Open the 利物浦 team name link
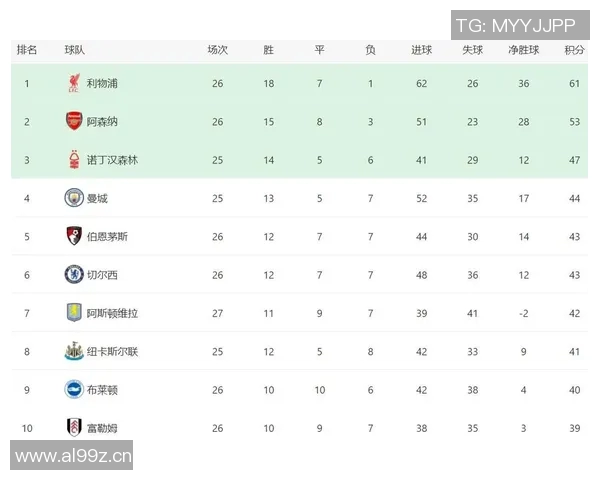Viewport: 600px width, 480px height. click(x=102, y=84)
